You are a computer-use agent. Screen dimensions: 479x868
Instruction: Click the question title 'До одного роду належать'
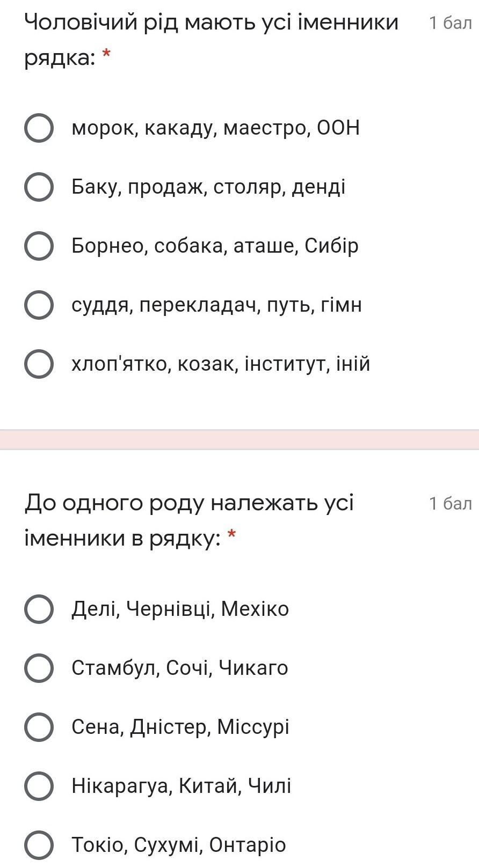(x=189, y=503)
